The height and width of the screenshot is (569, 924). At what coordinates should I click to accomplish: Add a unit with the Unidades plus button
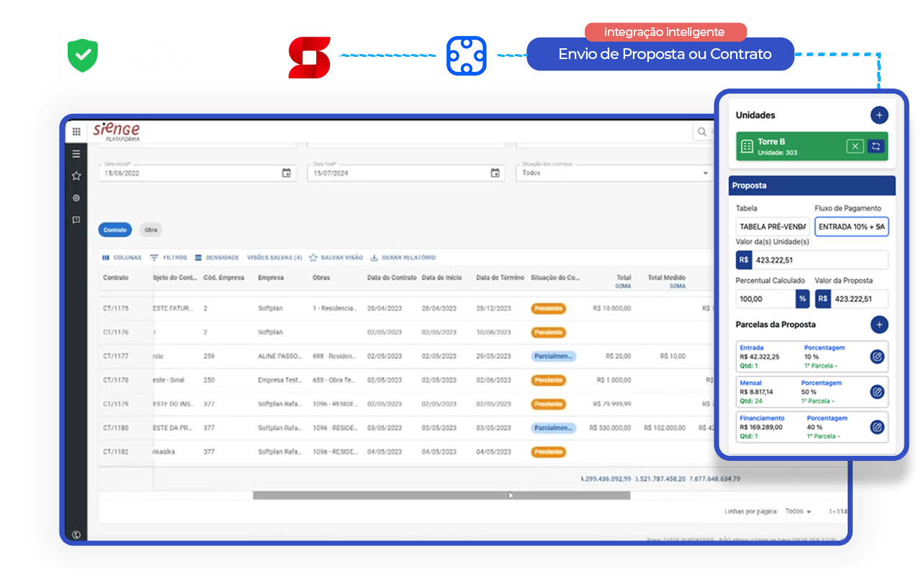tap(879, 115)
